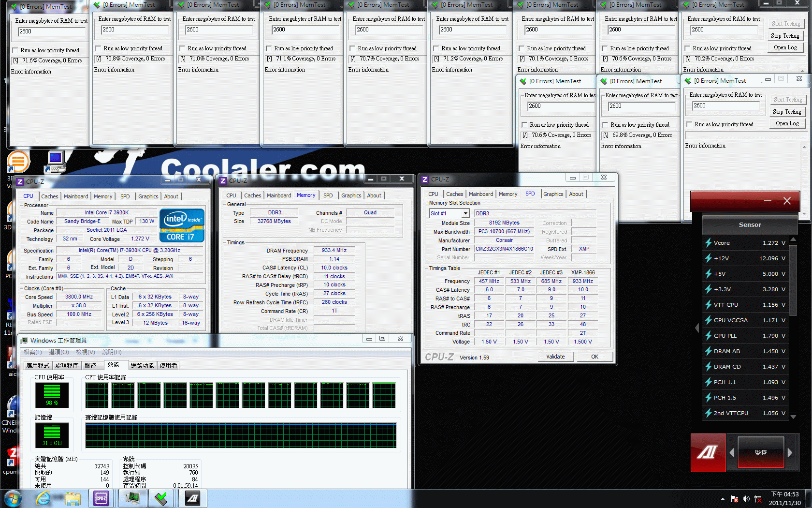The image size is (812, 508).
Task: Open Caches tab in CPU-Z Memory window
Action: [252, 195]
